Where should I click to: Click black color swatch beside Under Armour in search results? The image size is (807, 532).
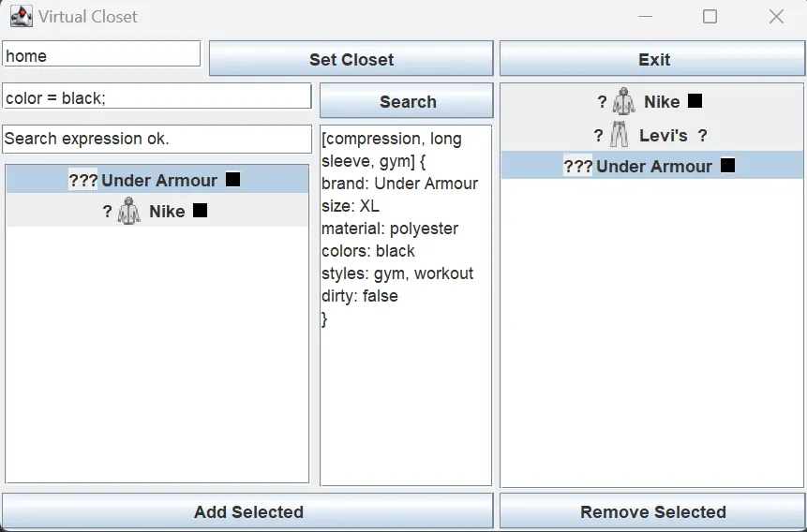[x=233, y=180]
